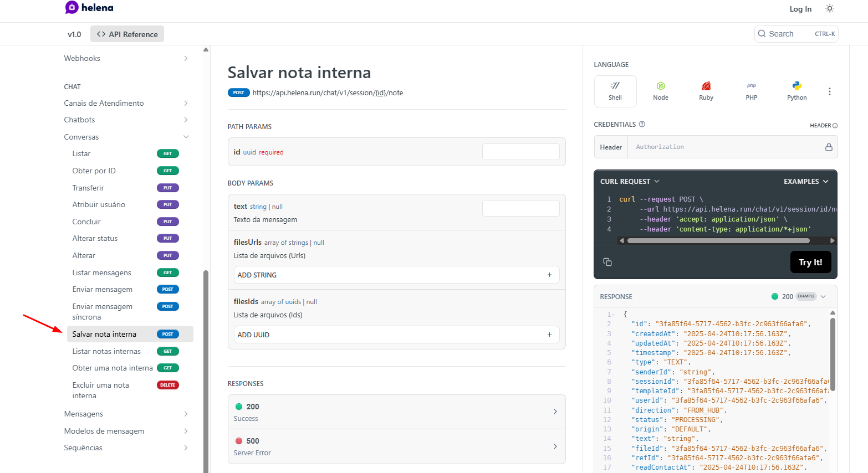Click the Log In link
Viewport: 868px width, 473px height.
800,9
